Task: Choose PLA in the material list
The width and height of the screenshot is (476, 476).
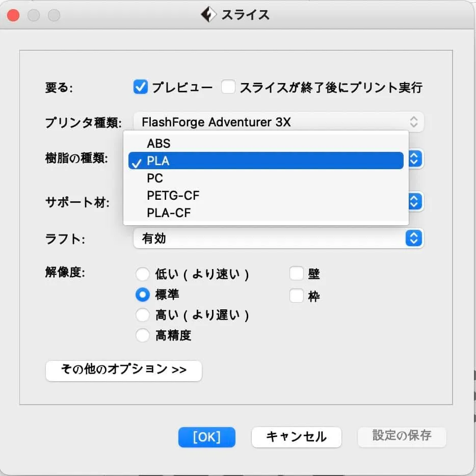Action: pyautogui.click(x=158, y=161)
